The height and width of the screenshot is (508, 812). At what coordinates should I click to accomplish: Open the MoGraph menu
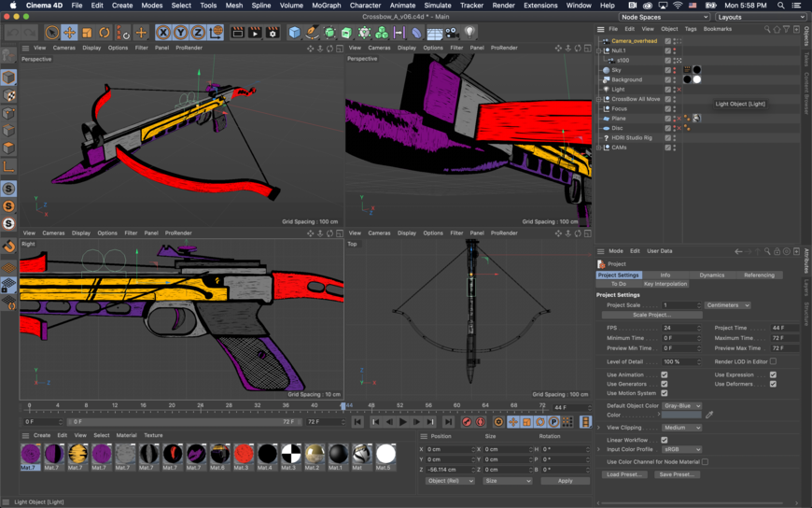(326, 5)
